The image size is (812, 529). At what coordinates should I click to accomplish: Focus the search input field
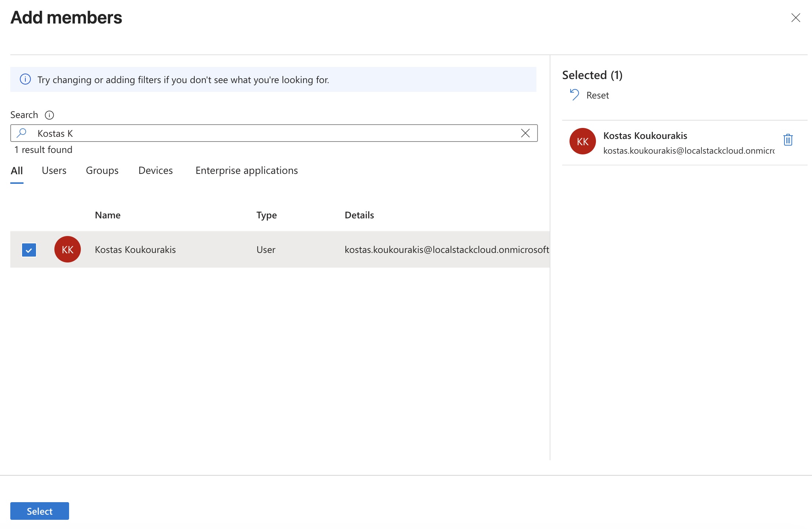(274, 133)
